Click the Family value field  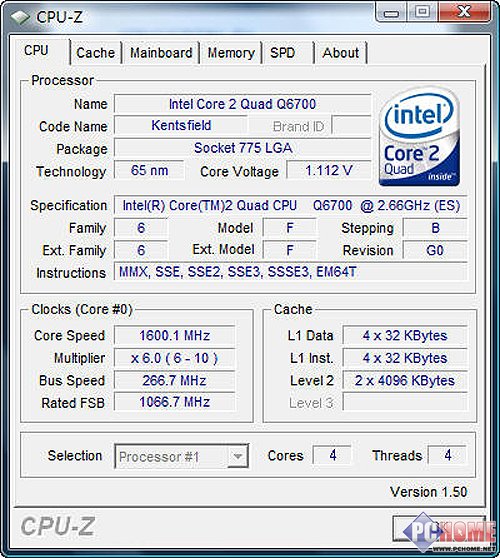click(x=141, y=228)
